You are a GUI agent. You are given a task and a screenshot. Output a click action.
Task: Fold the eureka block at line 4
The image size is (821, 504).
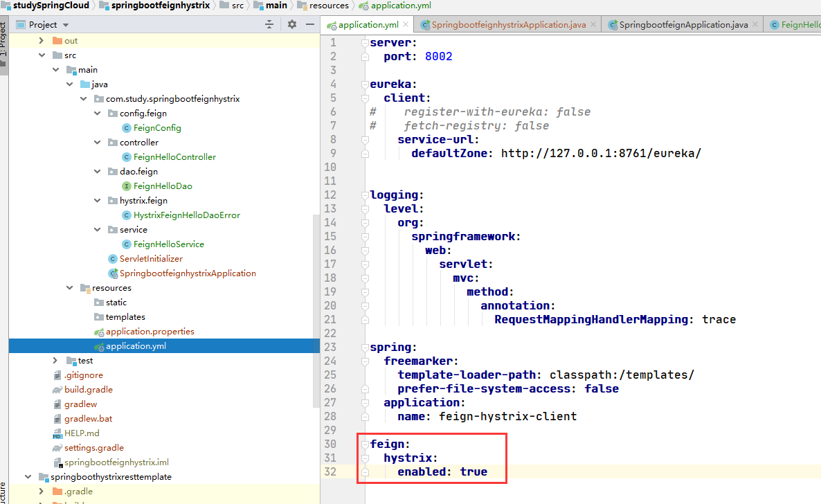(x=365, y=84)
